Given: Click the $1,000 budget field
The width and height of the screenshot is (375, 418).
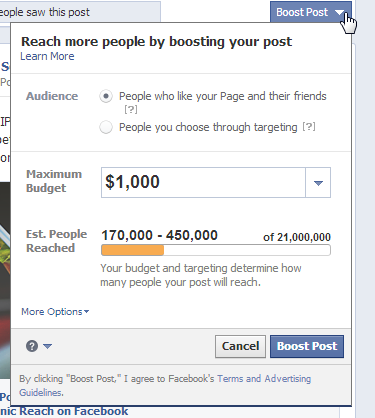Looking at the screenshot, I should coord(203,183).
